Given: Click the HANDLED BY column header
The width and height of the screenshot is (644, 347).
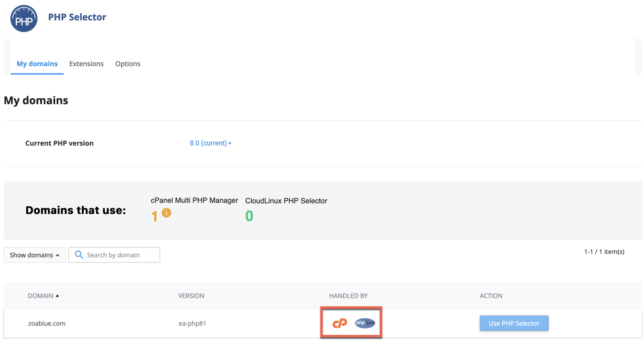Looking at the screenshot, I should [348, 296].
